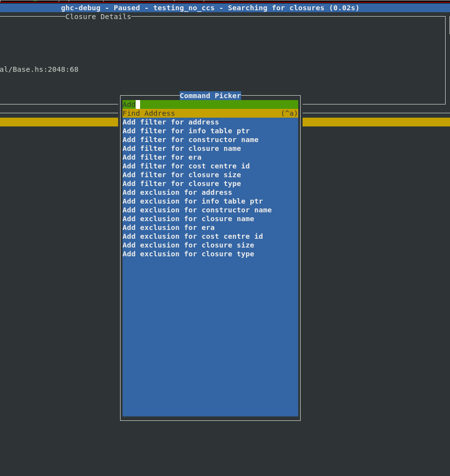Select Add exclusion for info table ptr
The height and width of the screenshot is (476, 450).
pyautogui.click(x=193, y=201)
